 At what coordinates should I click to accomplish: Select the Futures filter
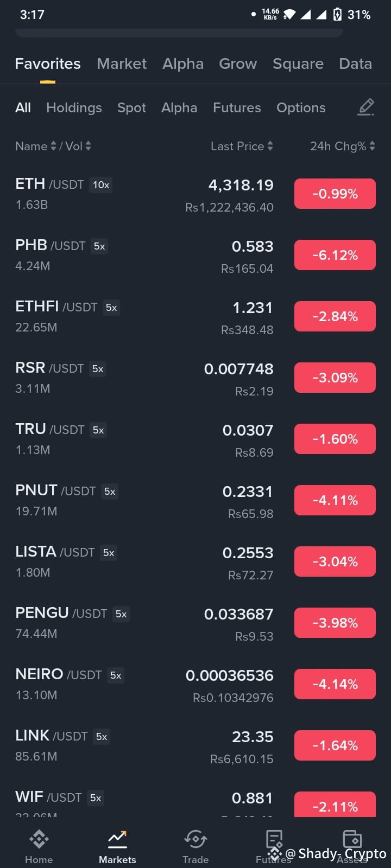point(237,107)
